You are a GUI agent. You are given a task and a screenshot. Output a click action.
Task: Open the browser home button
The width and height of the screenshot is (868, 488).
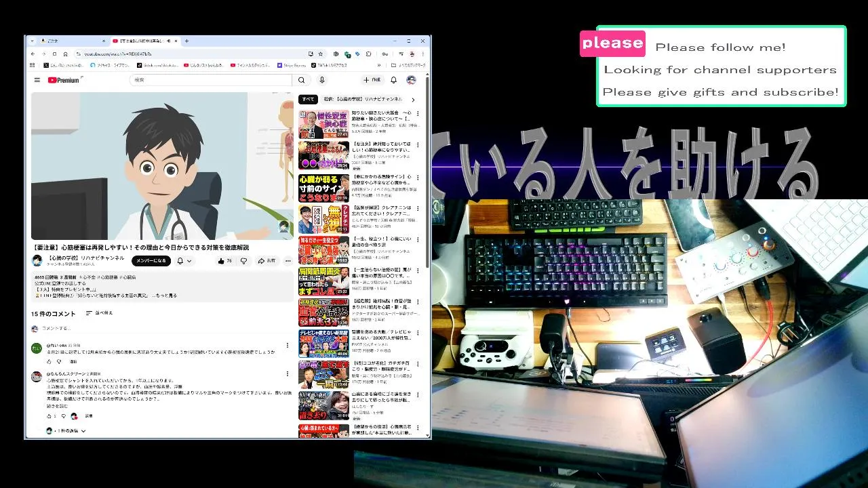click(65, 54)
